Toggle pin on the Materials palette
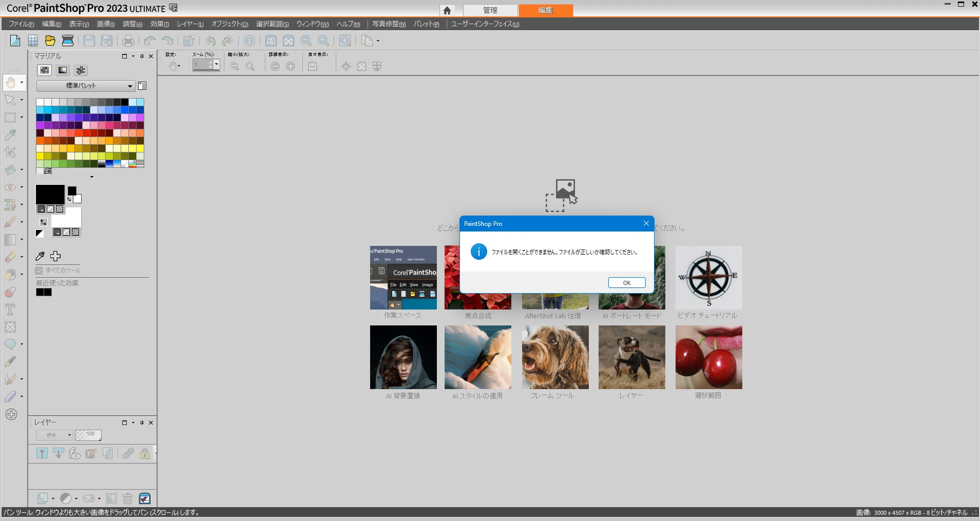Viewport: 980px width, 521px height. coord(142,56)
